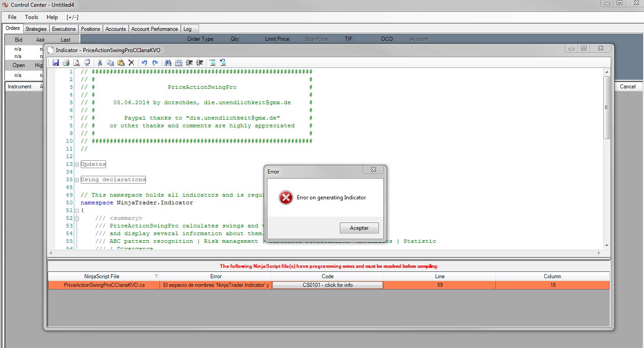Expand the collapsed Updates region
Image resolution: width=644 pixels, height=348 pixels.
point(77,164)
